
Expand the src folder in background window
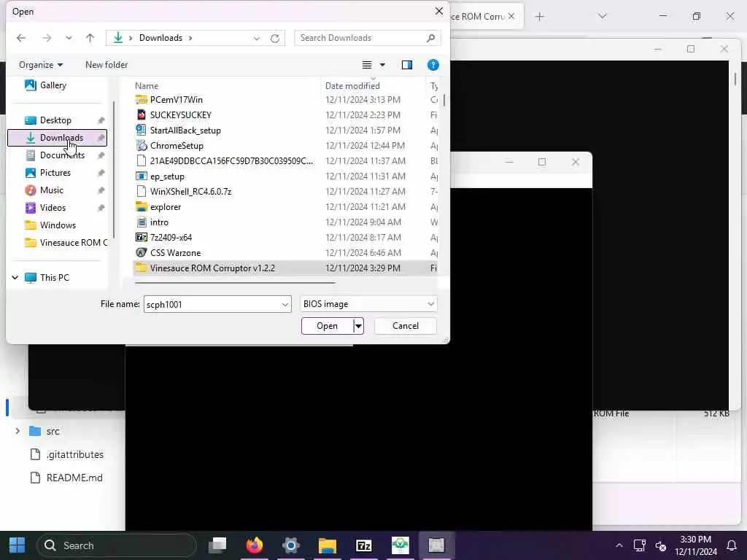click(x=18, y=431)
